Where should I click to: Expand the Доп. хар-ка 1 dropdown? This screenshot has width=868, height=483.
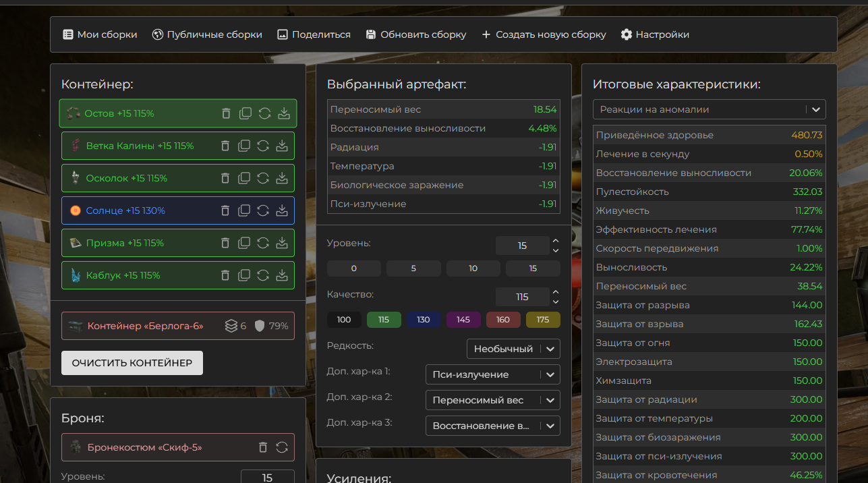(492, 374)
